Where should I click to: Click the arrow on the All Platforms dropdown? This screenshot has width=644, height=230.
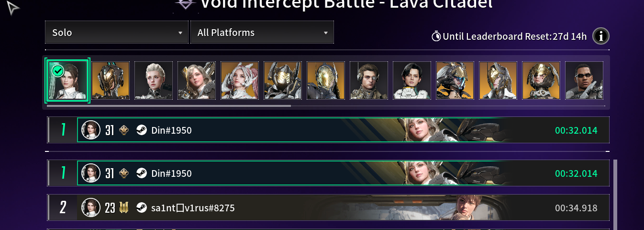click(x=325, y=33)
